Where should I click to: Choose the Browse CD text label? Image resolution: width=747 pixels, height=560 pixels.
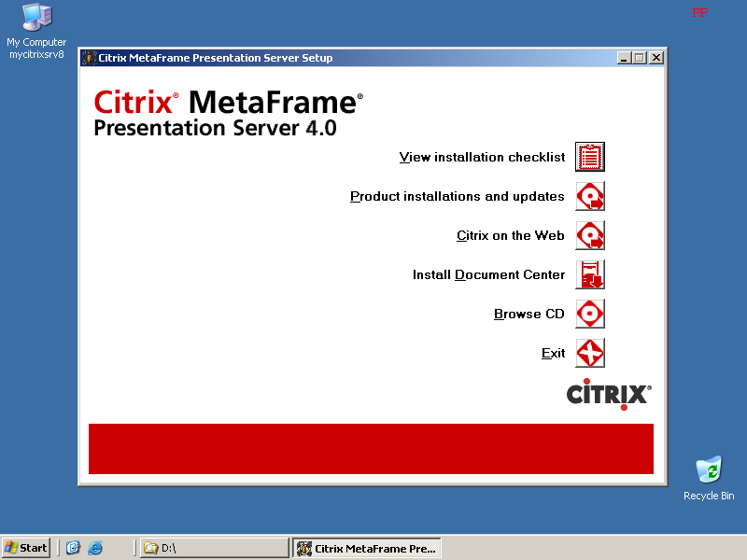[x=529, y=315]
